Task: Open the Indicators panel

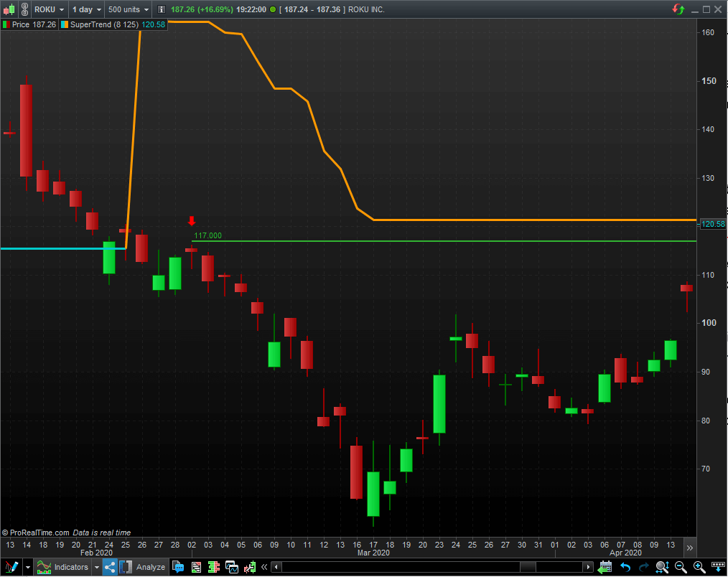Action: tap(62, 567)
